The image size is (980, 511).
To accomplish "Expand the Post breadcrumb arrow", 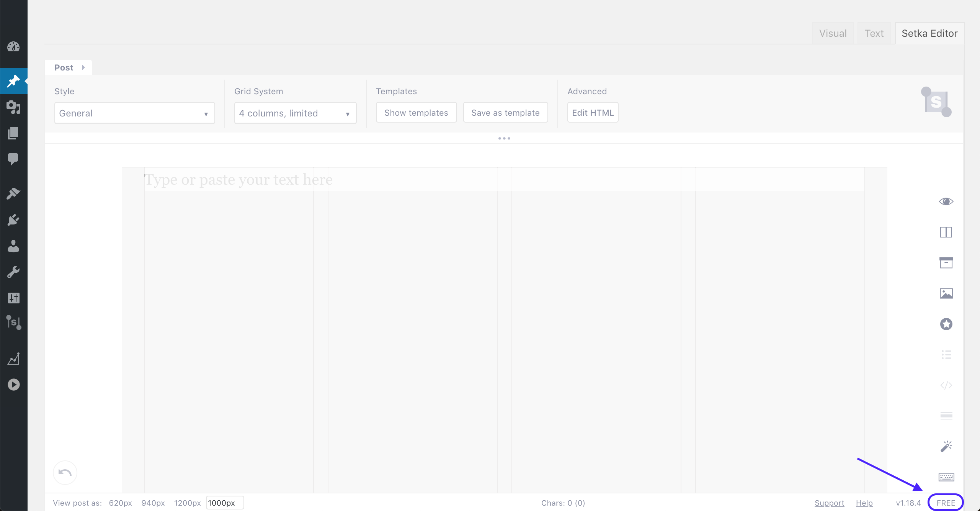I will pos(83,67).
